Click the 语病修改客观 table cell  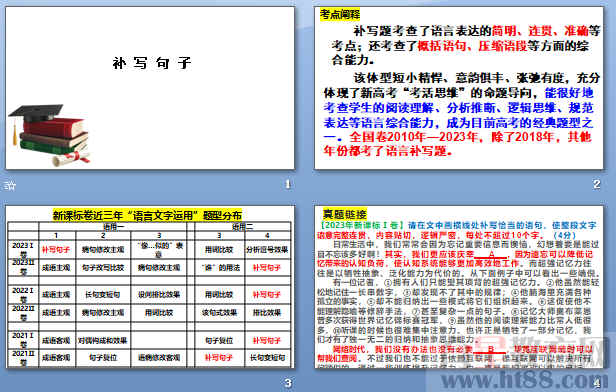(159, 358)
